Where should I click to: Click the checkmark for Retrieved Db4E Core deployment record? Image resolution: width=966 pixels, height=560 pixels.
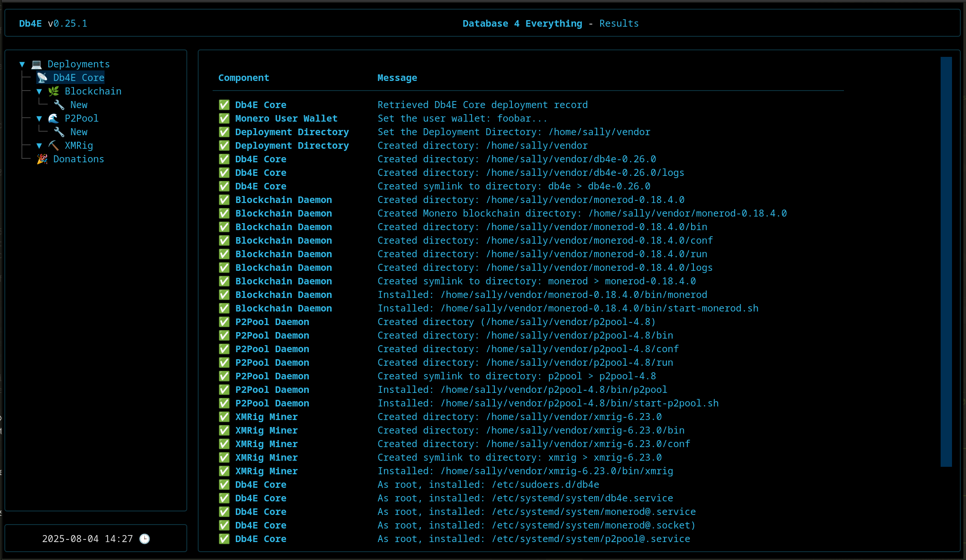[224, 105]
